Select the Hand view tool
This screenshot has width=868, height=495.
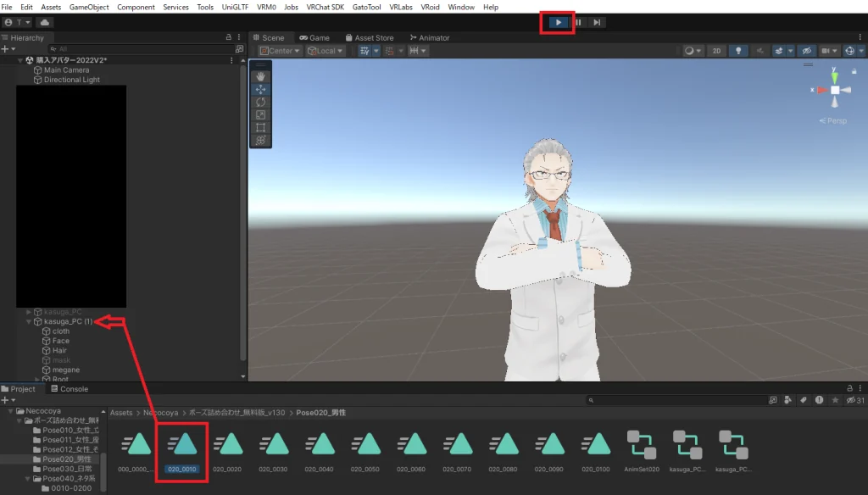click(261, 76)
